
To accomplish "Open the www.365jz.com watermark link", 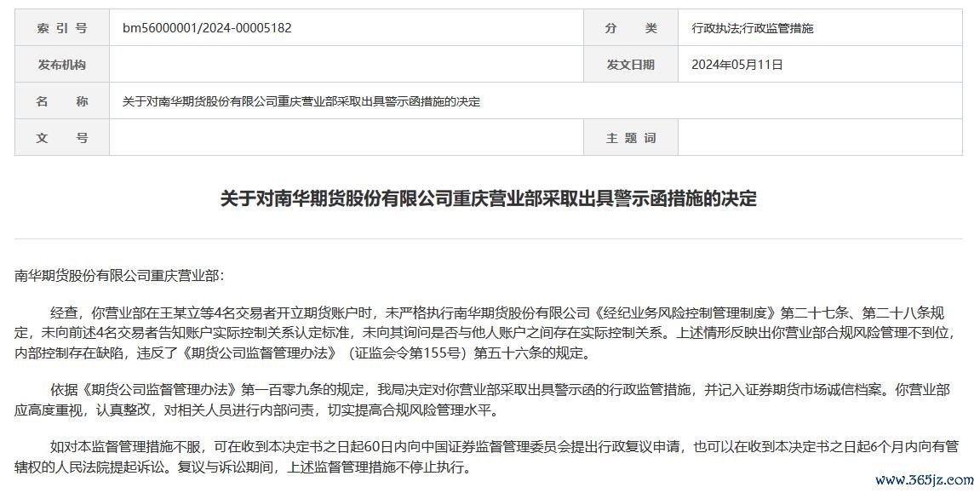I will tap(923, 479).
